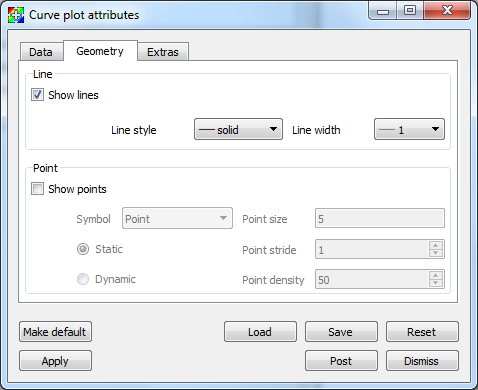Click the Save button

[341, 332]
